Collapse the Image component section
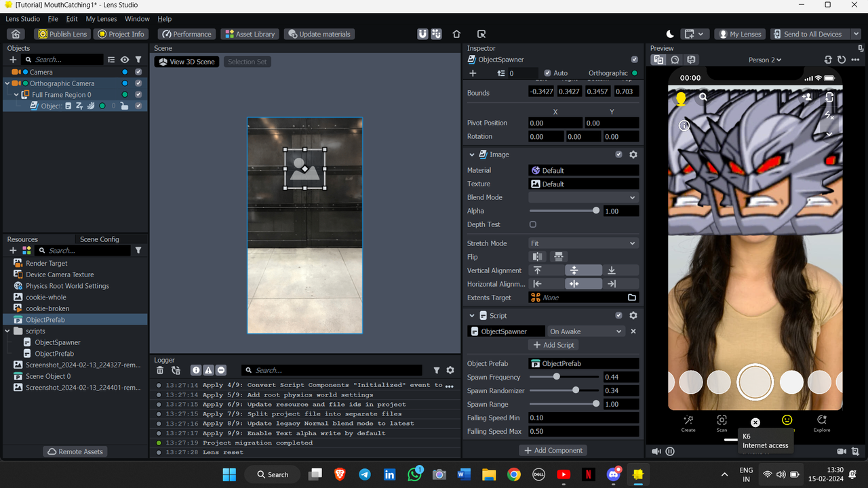This screenshot has width=868, height=488. (472, 155)
